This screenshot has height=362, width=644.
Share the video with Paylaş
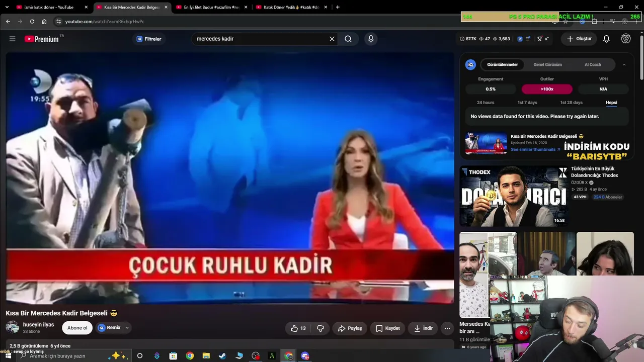pyautogui.click(x=350, y=328)
